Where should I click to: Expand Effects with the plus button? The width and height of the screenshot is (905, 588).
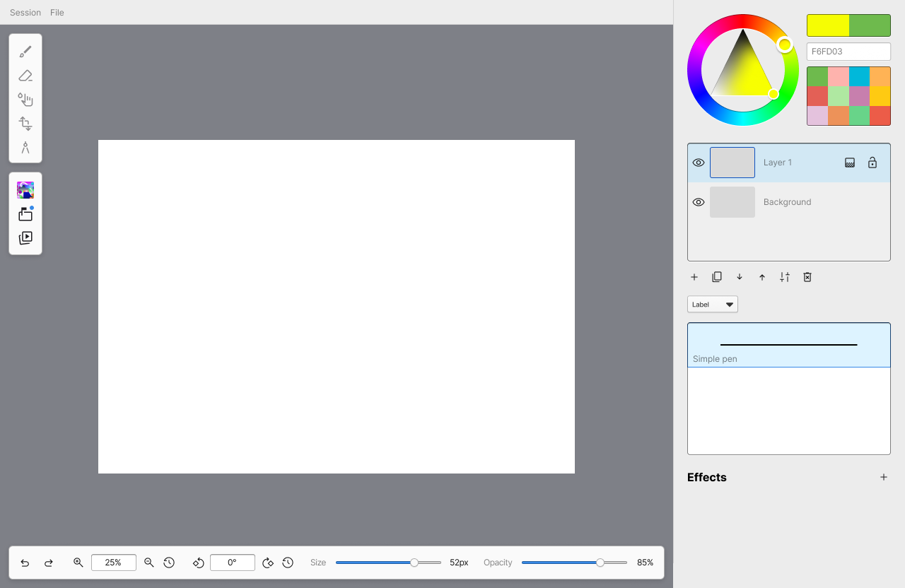pyautogui.click(x=883, y=477)
